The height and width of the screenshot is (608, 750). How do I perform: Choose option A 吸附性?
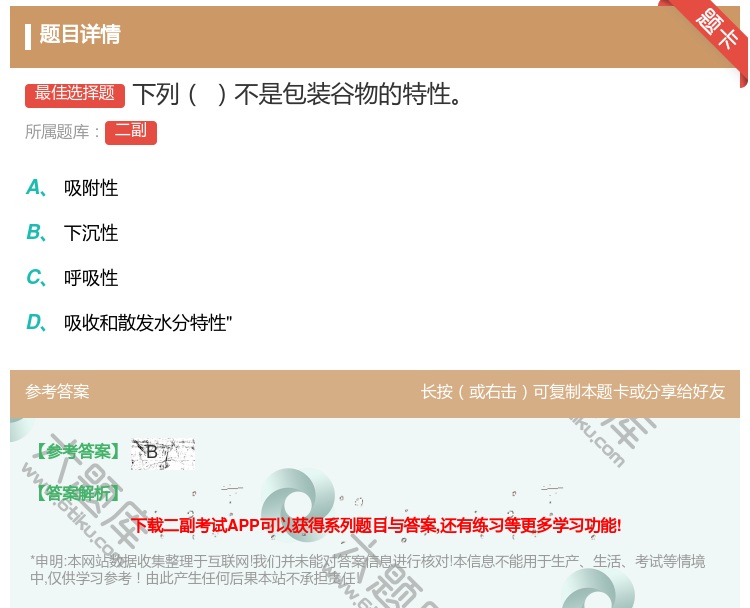(x=73, y=188)
